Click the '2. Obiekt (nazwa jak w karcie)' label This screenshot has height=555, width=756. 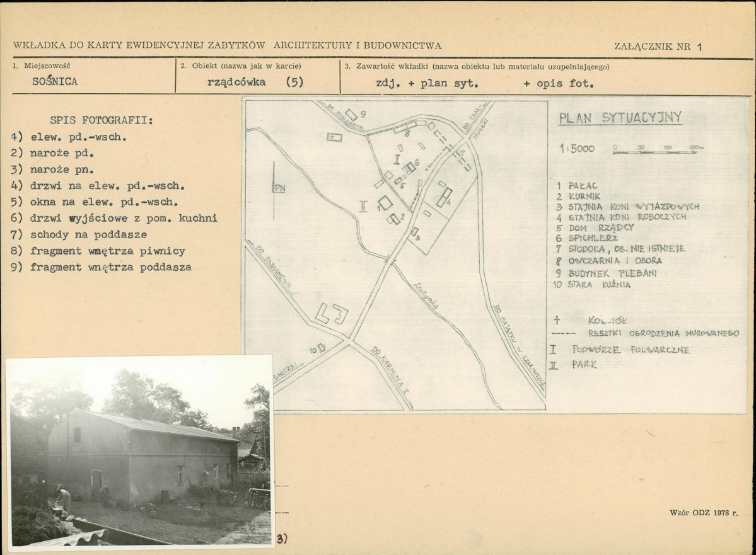point(241,66)
